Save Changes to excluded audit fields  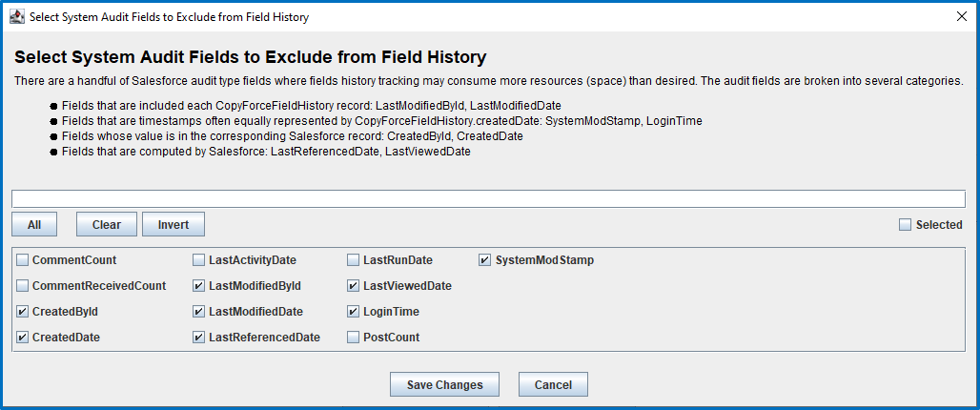click(445, 384)
